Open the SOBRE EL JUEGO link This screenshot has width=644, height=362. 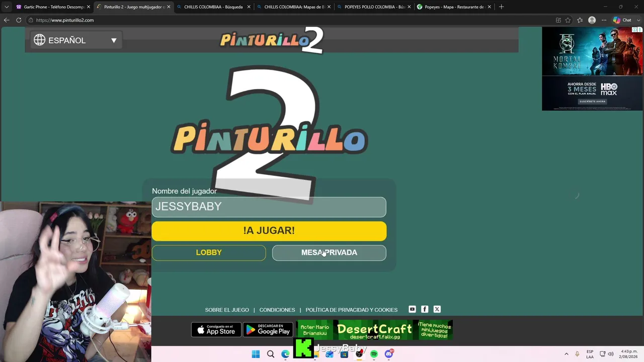pos(227,310)
